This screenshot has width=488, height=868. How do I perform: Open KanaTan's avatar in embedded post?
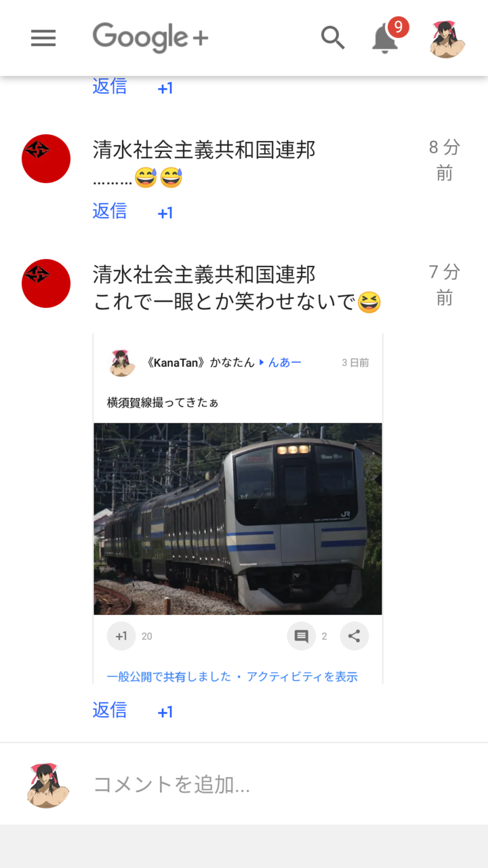pos(122,363)
